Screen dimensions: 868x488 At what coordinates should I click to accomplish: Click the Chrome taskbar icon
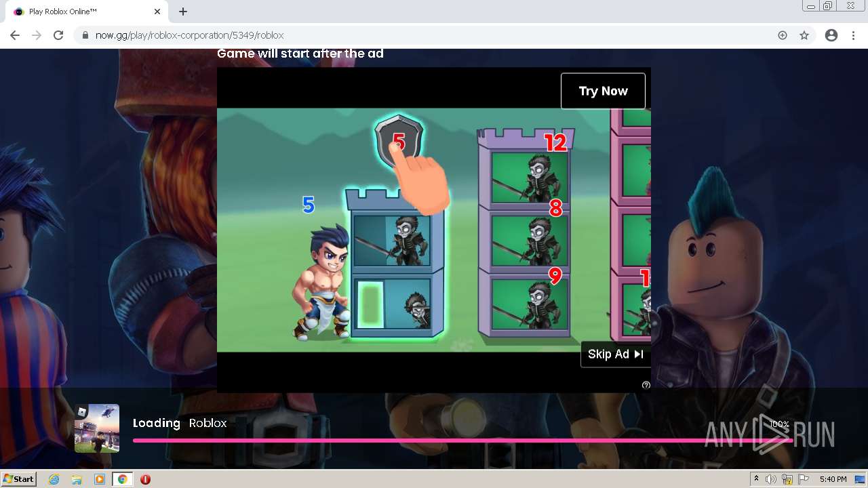[123, 479]
